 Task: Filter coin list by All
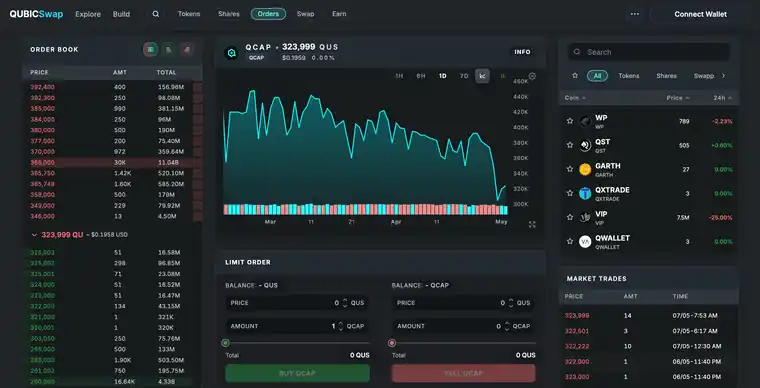tap(597, 76)
